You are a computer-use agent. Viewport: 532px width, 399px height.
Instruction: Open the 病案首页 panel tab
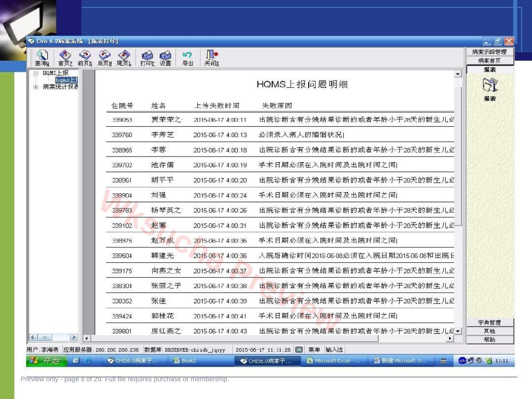[x=489, y=61]
